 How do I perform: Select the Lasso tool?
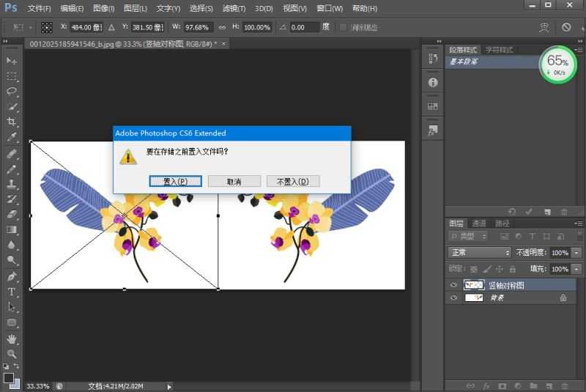[12, 91]
